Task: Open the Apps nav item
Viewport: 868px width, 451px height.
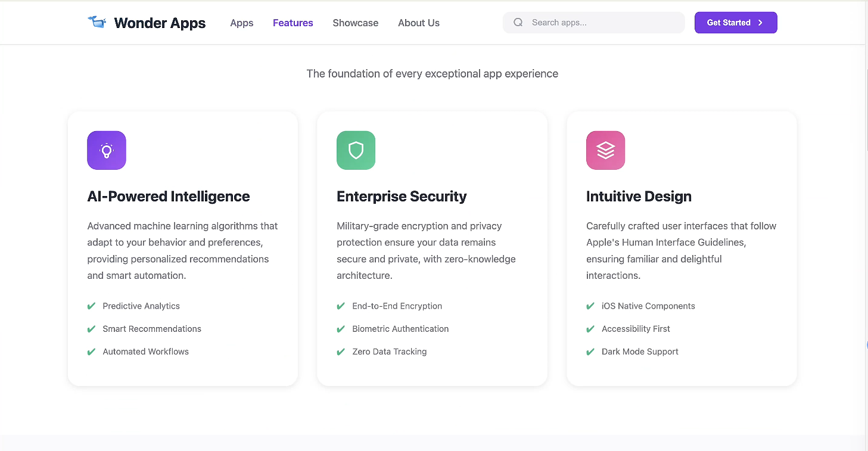Action: pyautogui.click(x=242, y=23)
